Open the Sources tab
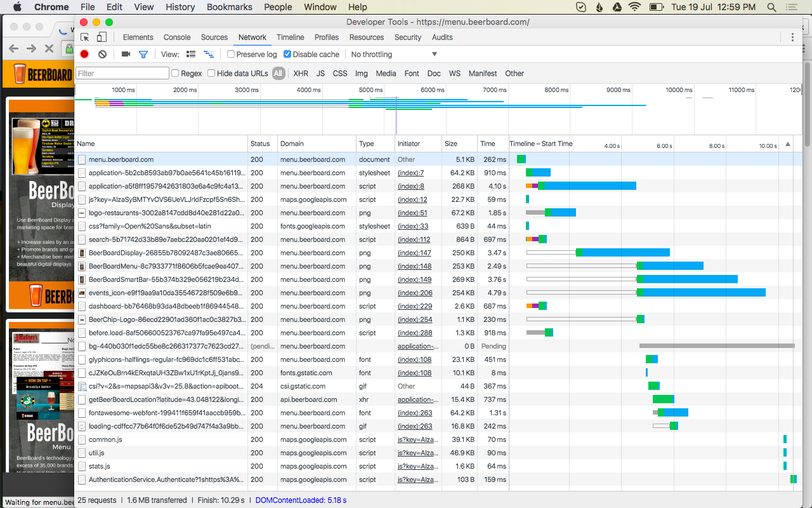812x508 pixels. (214, 37)
